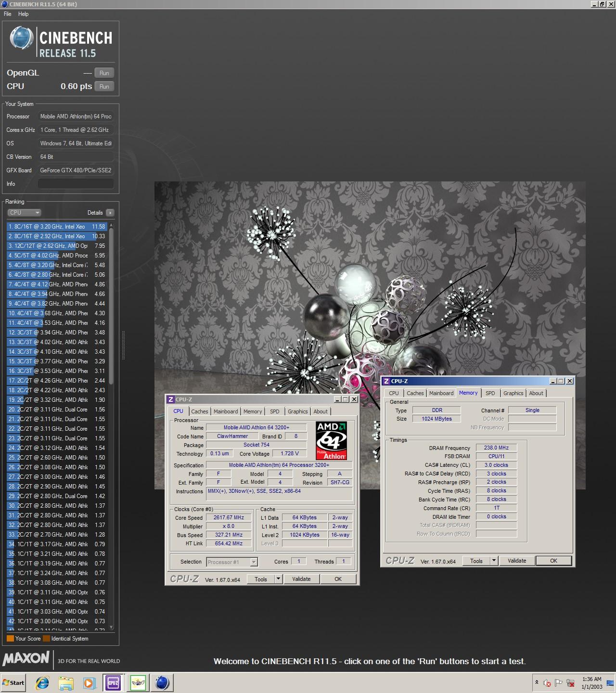Click the MAXON logo

click(x=26, y=658)
